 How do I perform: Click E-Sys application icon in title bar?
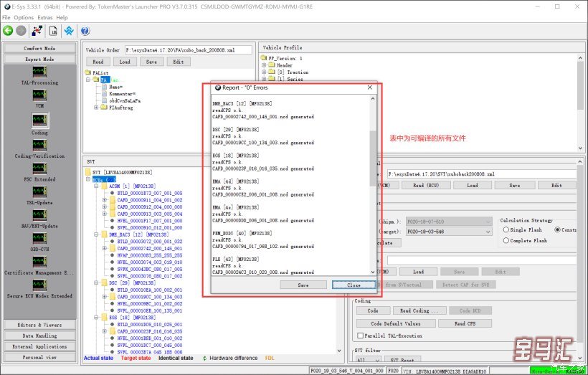[7, 6]
